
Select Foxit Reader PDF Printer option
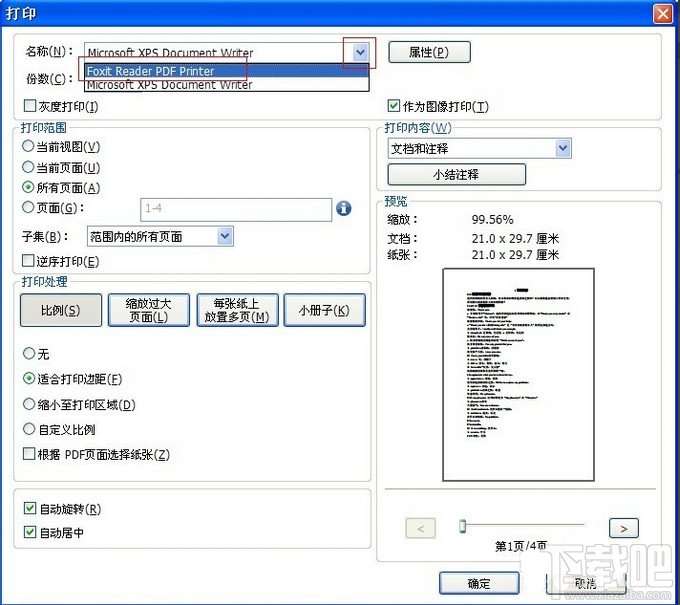pyautogui.click(x=227, y=71)
